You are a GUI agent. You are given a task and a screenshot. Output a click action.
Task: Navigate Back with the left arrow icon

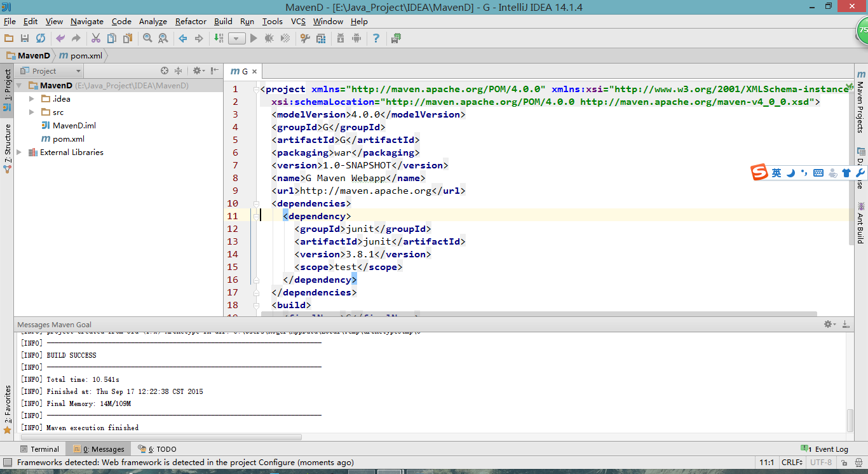(x=183, y=38)
